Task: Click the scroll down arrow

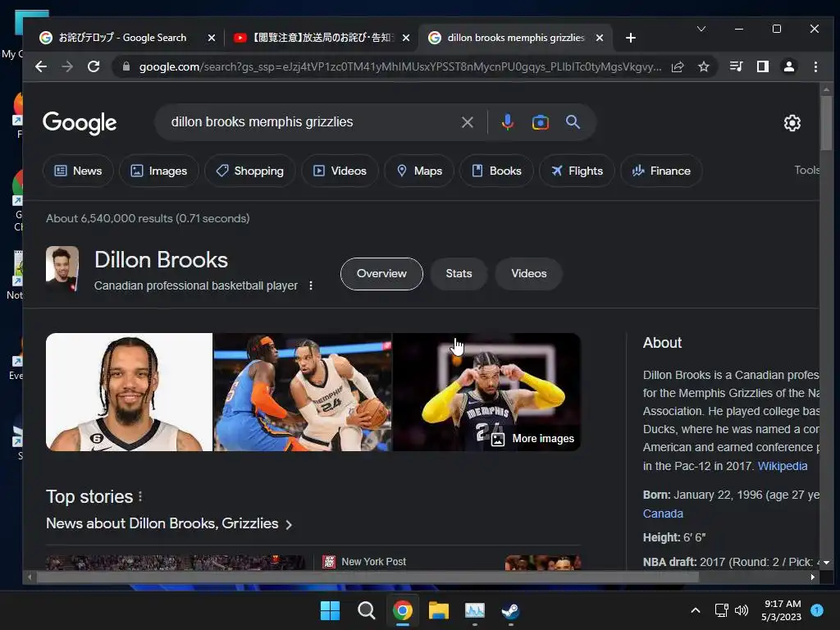Action: click(825, 563)
